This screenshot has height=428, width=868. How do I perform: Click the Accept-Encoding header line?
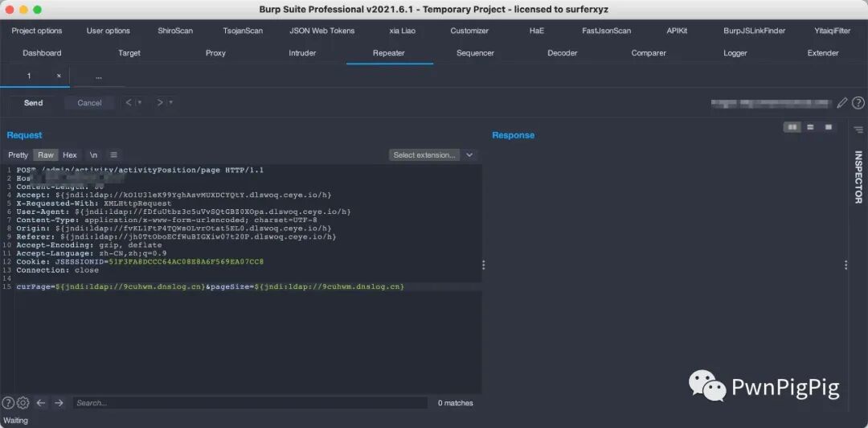tap(89, 245)
